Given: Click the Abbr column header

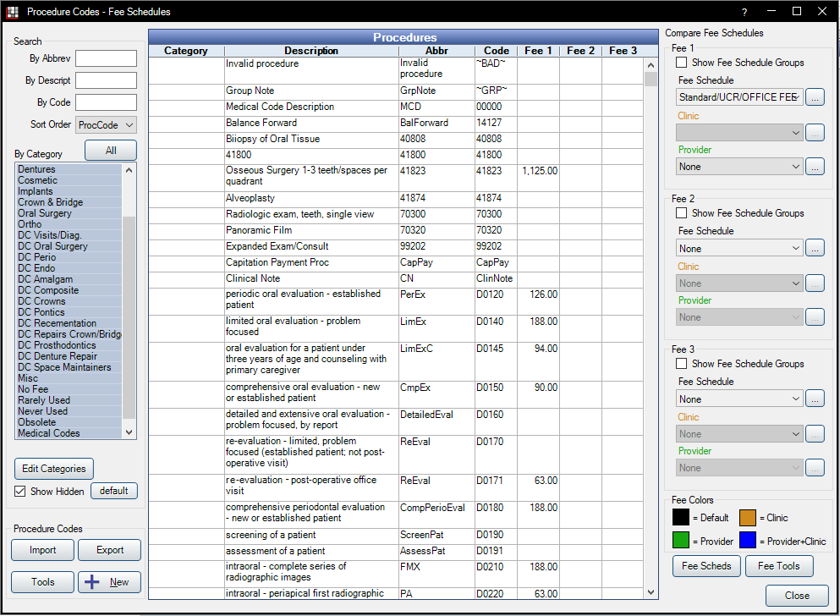Looking at the screenshot, I should [436, 51].
